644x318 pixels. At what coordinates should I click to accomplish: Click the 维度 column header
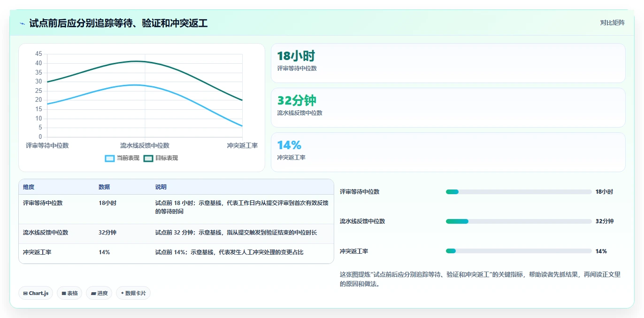pyautogui.click(x=29, y=187)
